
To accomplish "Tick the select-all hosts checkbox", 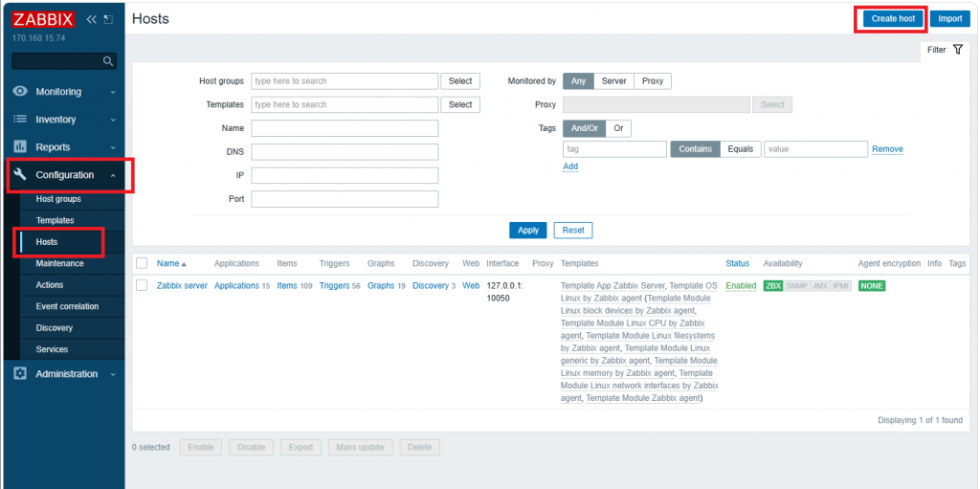I will 142,263.
